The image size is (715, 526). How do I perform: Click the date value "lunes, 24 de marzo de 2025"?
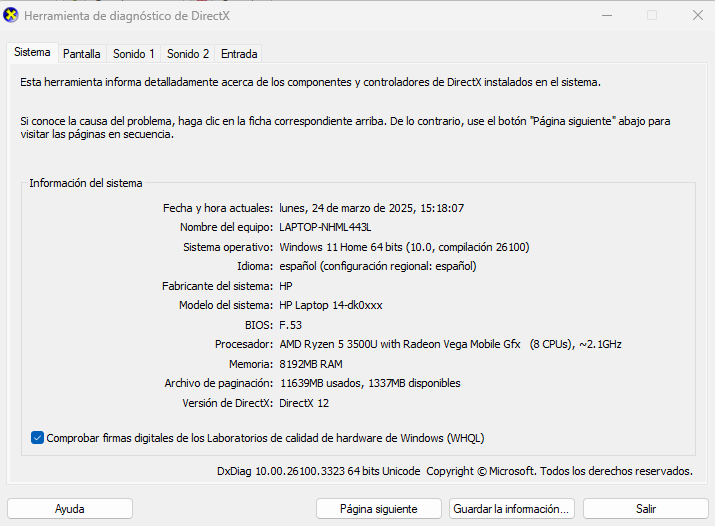(x=347, y=208)
